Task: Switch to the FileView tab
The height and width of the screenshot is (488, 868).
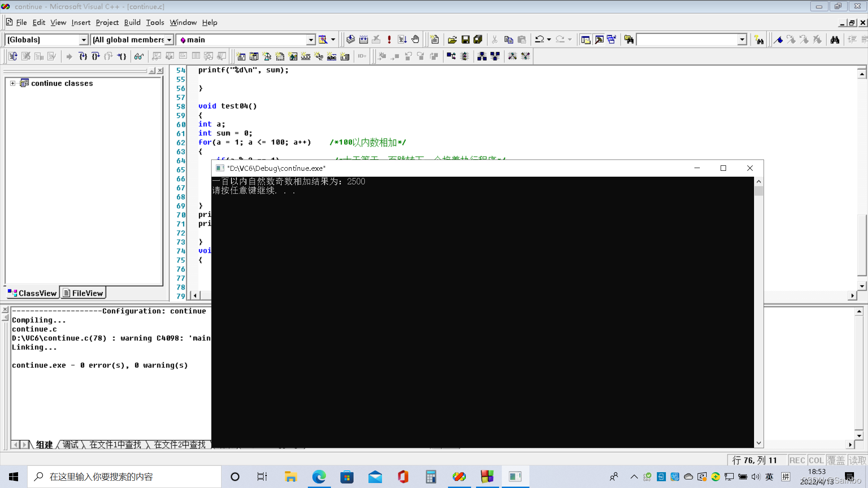Action: click(83, 293)
